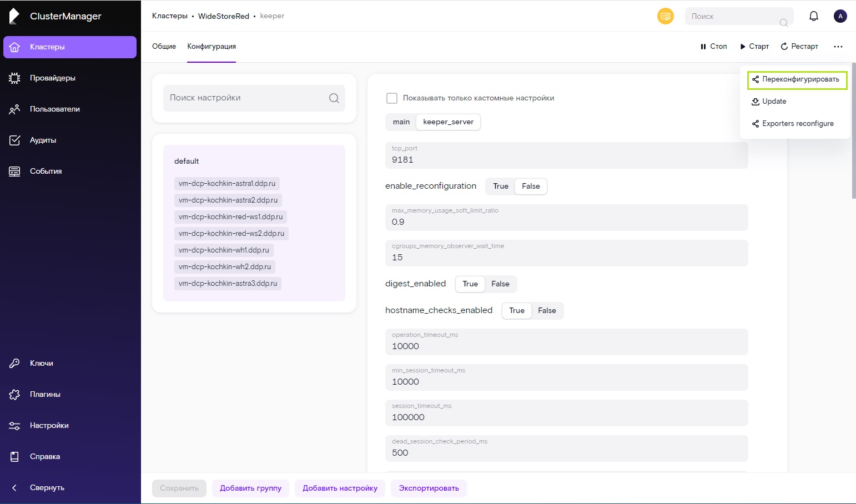This screenshot has width=856, height=504.
Task: Click the search icon in Поиск настройки
Action: (334, 98)
